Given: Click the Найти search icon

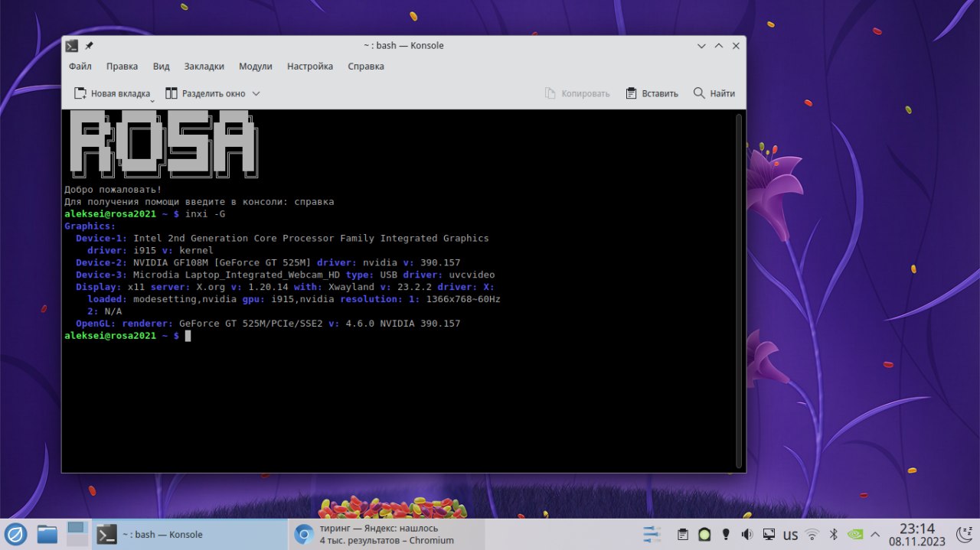Looking at the screenshot, I should tap(714, 93).
